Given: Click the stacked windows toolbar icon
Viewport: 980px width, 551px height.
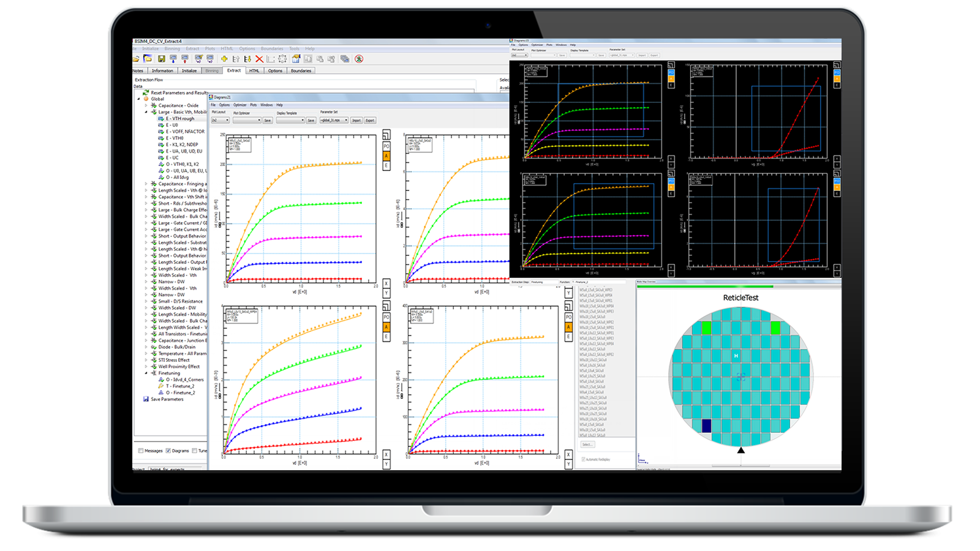Looking at the screenshot, I should (345, 59).
